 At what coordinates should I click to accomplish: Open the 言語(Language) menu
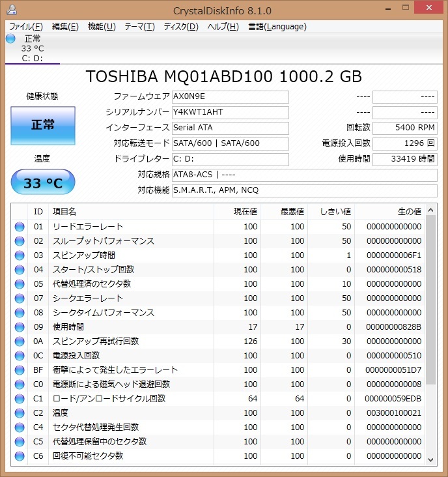click(x=277, y=27)
